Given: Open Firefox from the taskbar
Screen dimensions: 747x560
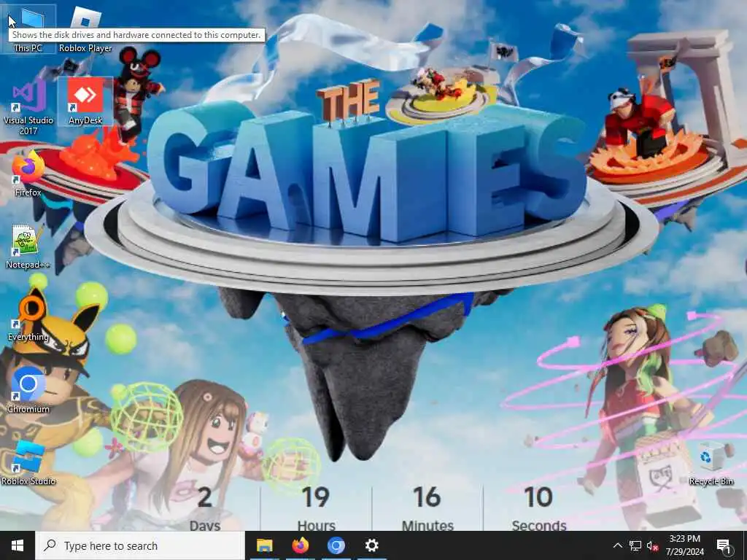Looking at the screenshot, I should (x=300, y=545).
